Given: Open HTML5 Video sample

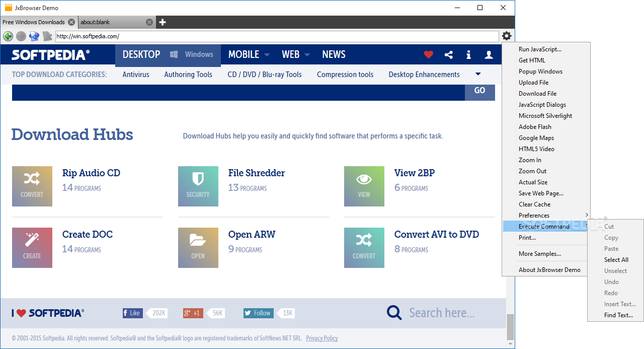Looking at the screenshot, I should [x=536, y=149].
